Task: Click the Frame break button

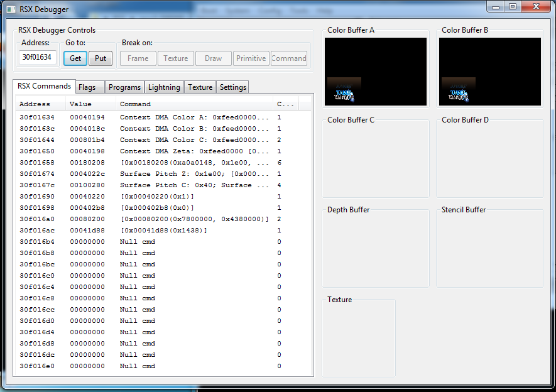Action: coord(138,58)
